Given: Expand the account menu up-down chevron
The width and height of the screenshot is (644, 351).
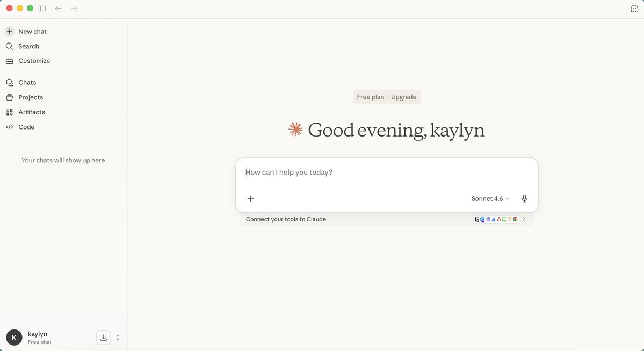Looking at the screenshot, I should 118,338.
